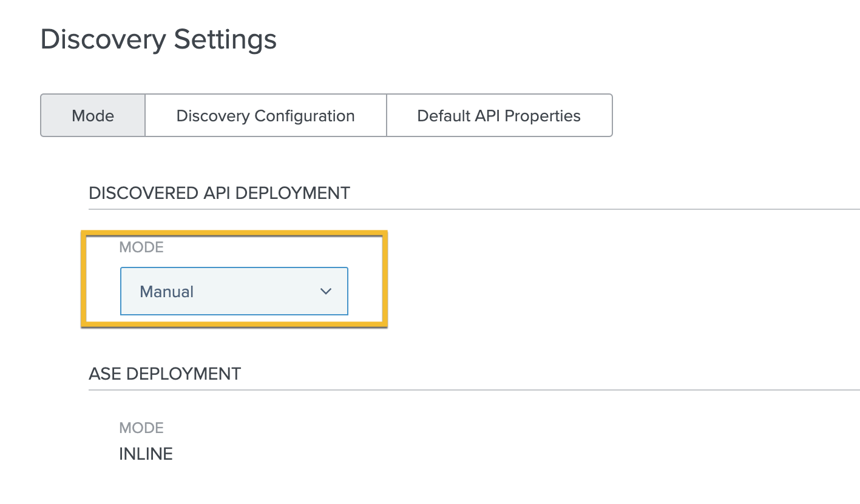Click the 'Manual' selected value text
Image resolution: width=860 pixels, height=504 pixels.
click(x=166, y=292)
